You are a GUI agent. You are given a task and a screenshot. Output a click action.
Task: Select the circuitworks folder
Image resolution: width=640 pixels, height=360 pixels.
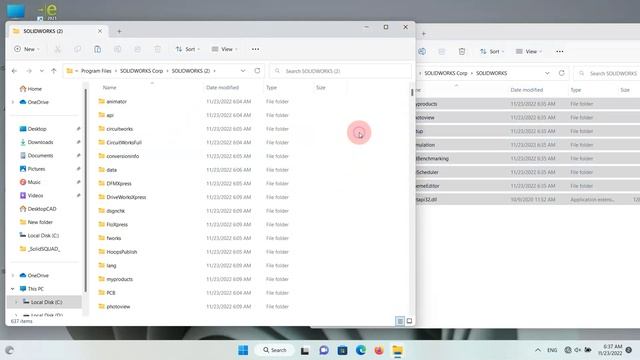pyautogui.click(x=120, y=129)
